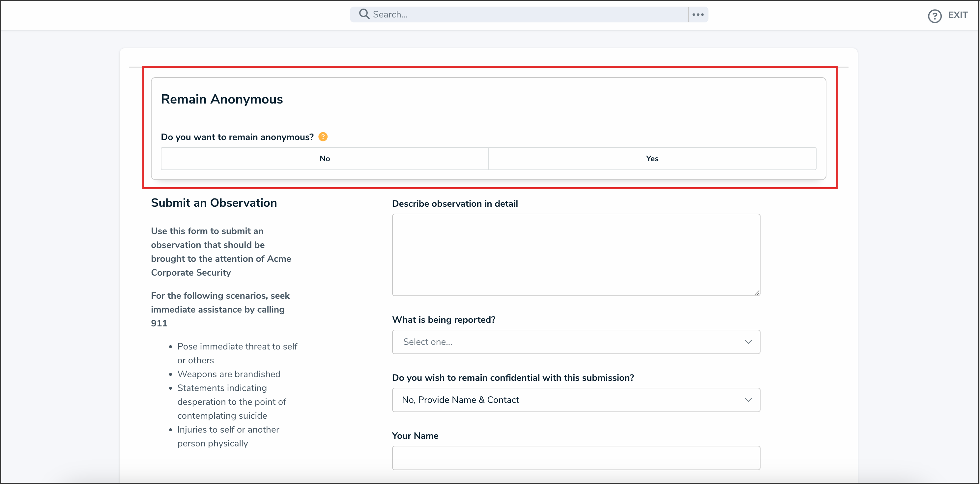The width and height of the screenshot is (980, 484).
Task: Select 'No' to remain anonymous
Action: coord(325,159)
